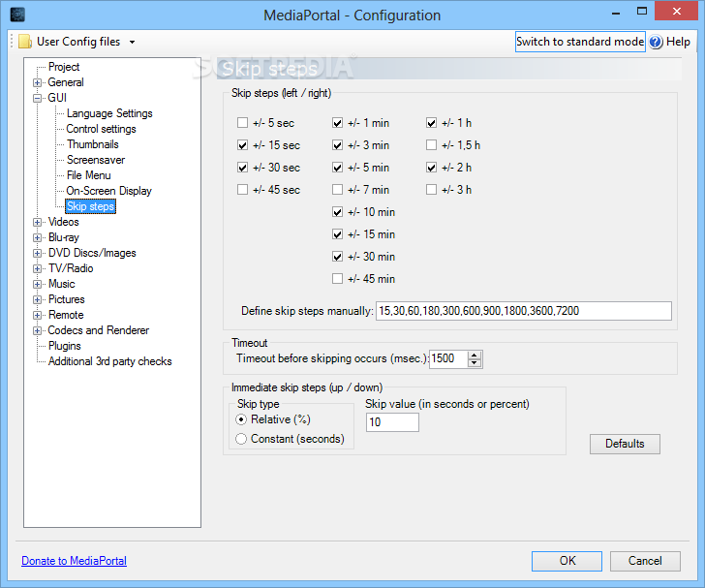Viewport: 705px width, 588px height.
Task: Open Screensaver settings page
Action: point(96,160)
